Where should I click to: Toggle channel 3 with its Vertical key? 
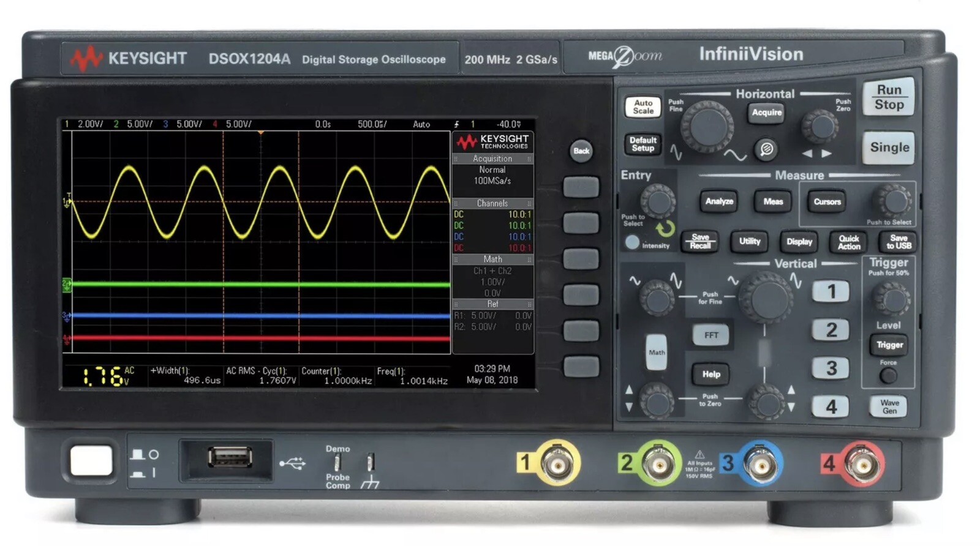(x=831, y=368)
